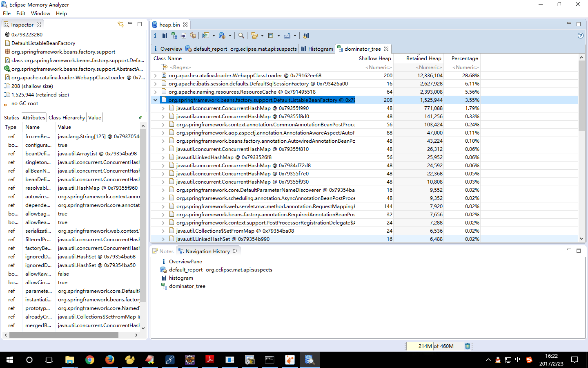Collapse the DefaultListableBeanFactory row
588x368 pixels.
(x=156, y=100)
